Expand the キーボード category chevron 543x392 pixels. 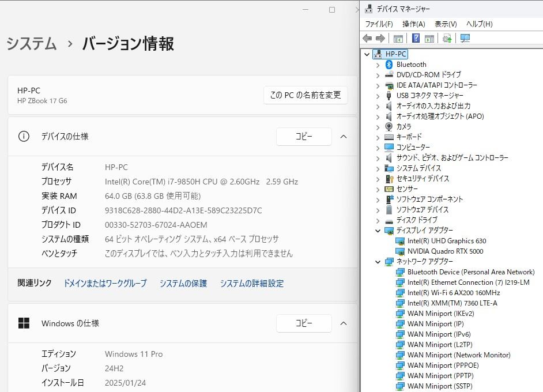(378, 137)
